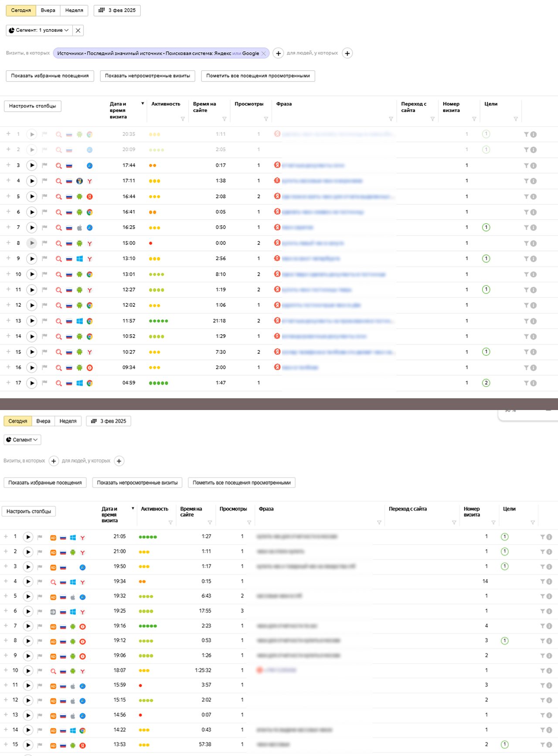Select 'Сегодня' tab in the upper report
Viewport: 558px width, 756px height.
click(21, 10)
